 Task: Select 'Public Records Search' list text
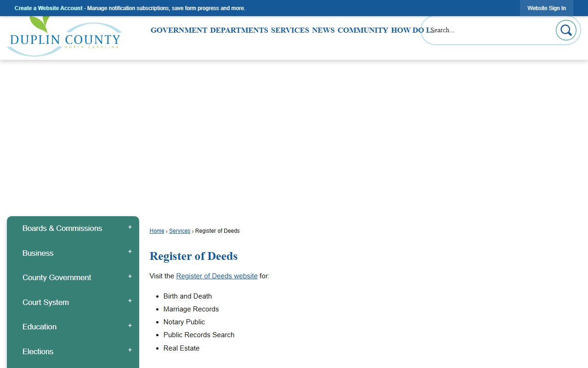point(199,335)
